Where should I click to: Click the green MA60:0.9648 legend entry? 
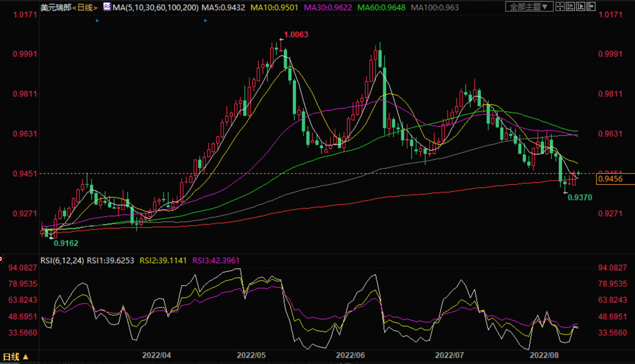click(381, 7)
